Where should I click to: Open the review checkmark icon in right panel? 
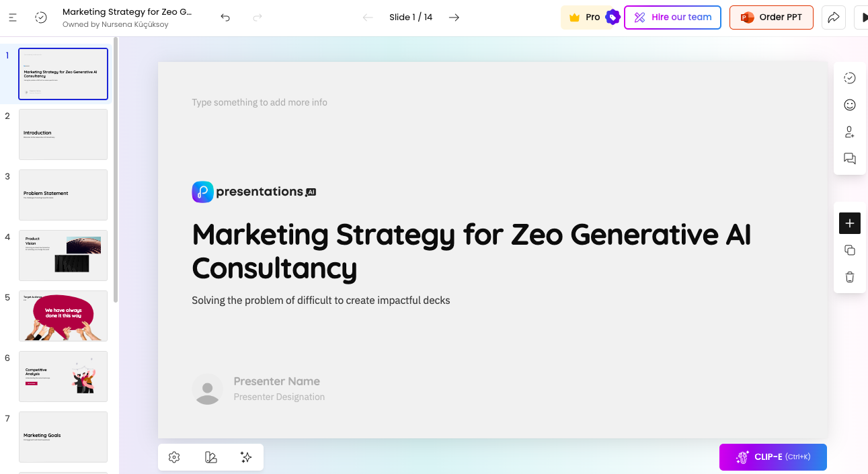click(x=850, y=78)
